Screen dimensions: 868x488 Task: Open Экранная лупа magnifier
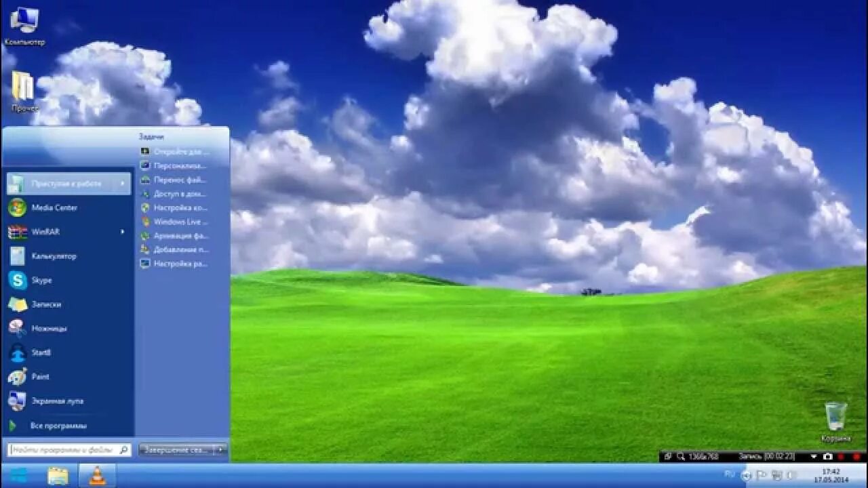click(x=68, y=401)
